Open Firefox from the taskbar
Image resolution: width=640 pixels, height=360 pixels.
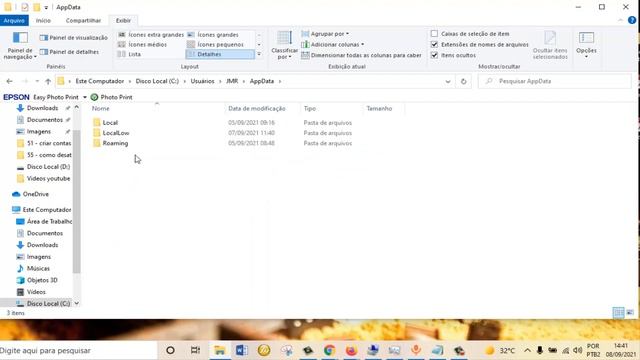[x=351, y=350]
